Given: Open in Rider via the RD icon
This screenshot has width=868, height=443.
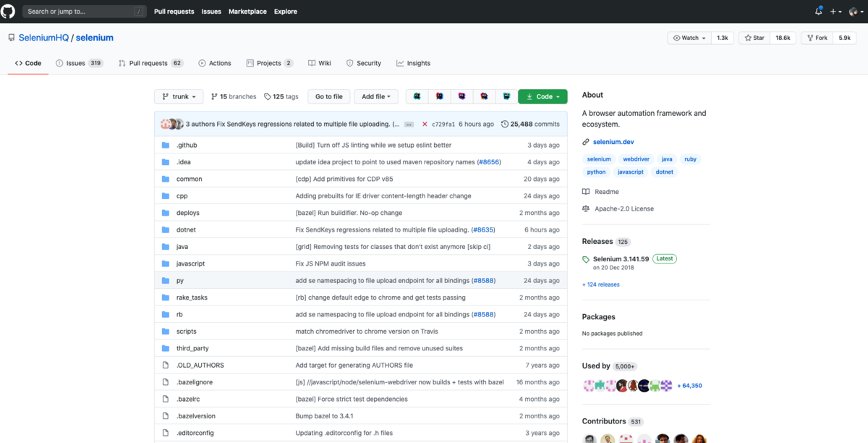Looking at the screenshot, I should coord(484,96).
